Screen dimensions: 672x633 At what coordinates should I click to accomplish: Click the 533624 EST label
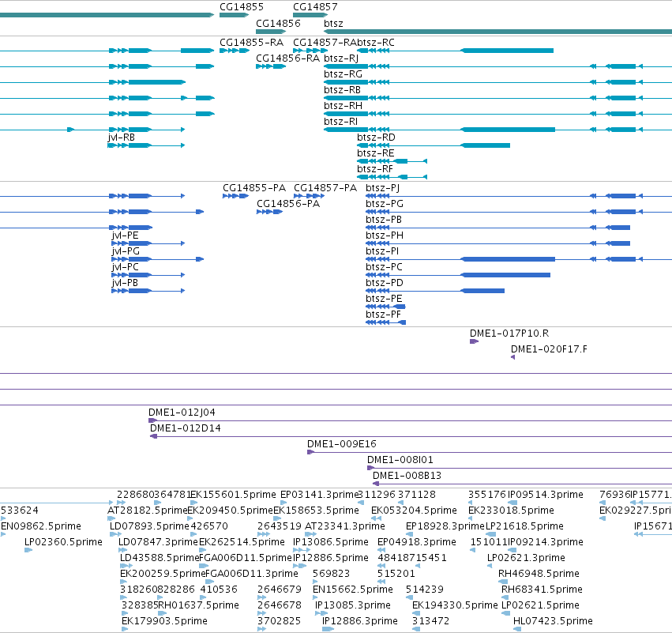pyautogui.click(x=19, y=511)
